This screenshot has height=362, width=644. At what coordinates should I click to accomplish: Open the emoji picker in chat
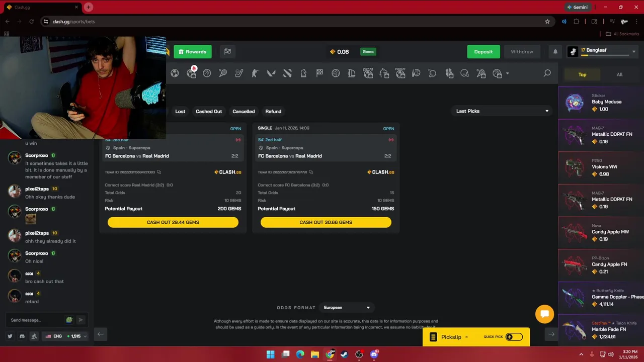coord(69,320)
